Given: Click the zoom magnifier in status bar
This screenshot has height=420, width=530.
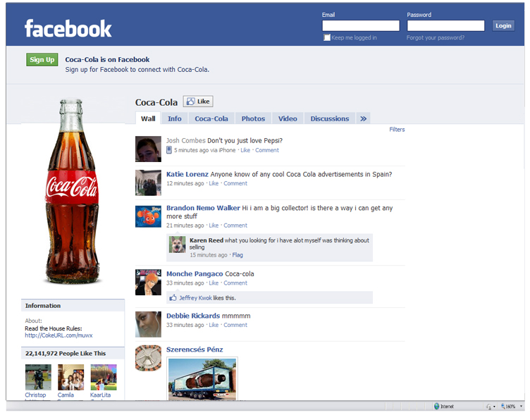Looking at the screenshot, I should pos(503,406).
